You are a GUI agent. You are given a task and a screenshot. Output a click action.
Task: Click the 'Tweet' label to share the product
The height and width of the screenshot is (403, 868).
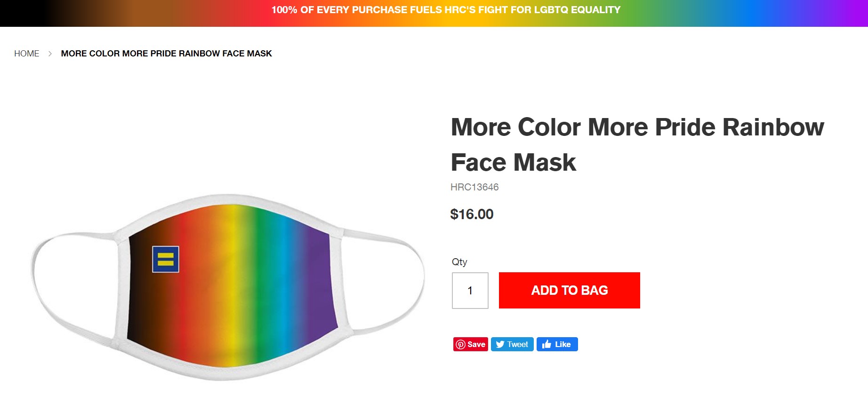pos(518,344)
